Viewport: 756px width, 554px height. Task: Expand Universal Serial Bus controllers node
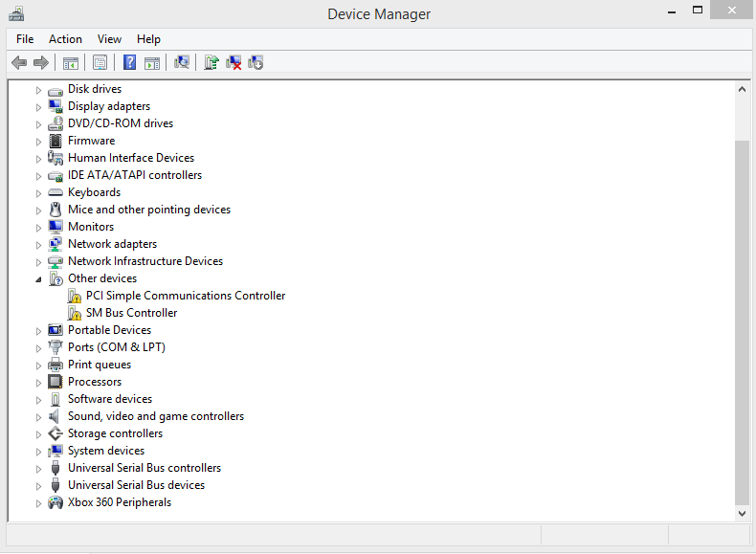pos(38,469)
